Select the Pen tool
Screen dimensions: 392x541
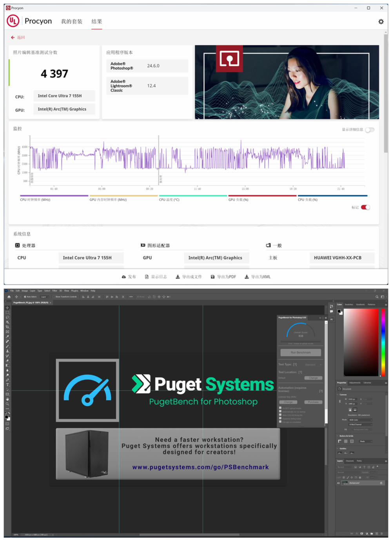[7, 380]
